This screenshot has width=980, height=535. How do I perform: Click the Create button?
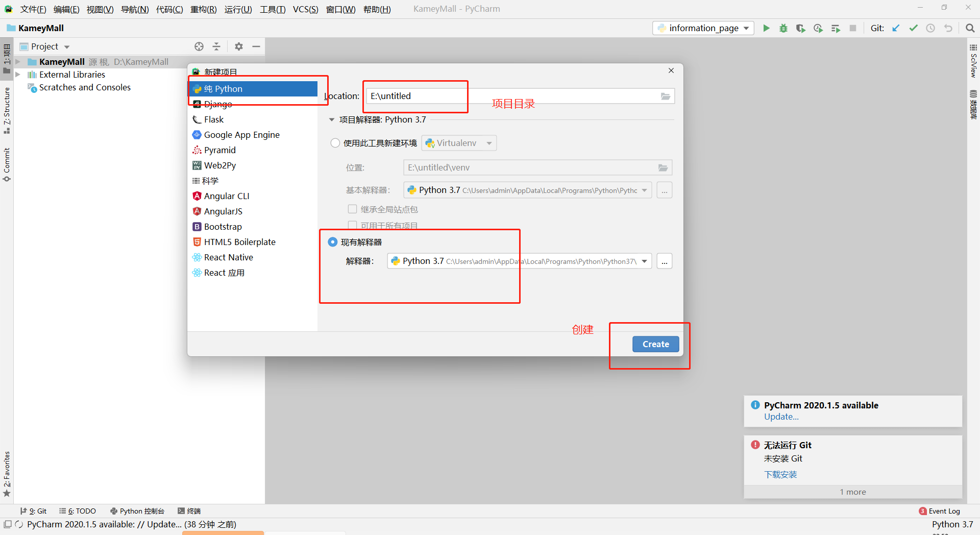click(655, 344)
